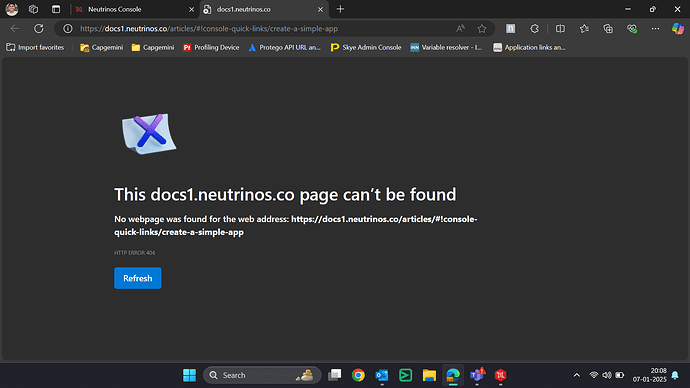
Task: Open the Windows Start menu
Action: click(189, 375)
